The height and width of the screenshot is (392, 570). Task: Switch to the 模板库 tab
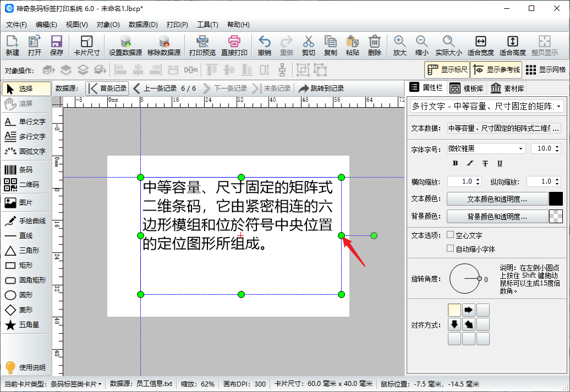467,89
